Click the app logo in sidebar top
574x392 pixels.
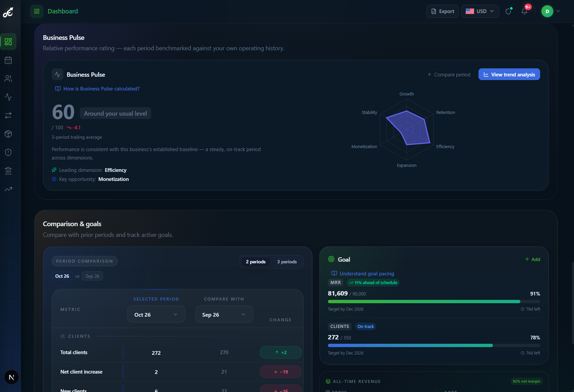point(8,12)
